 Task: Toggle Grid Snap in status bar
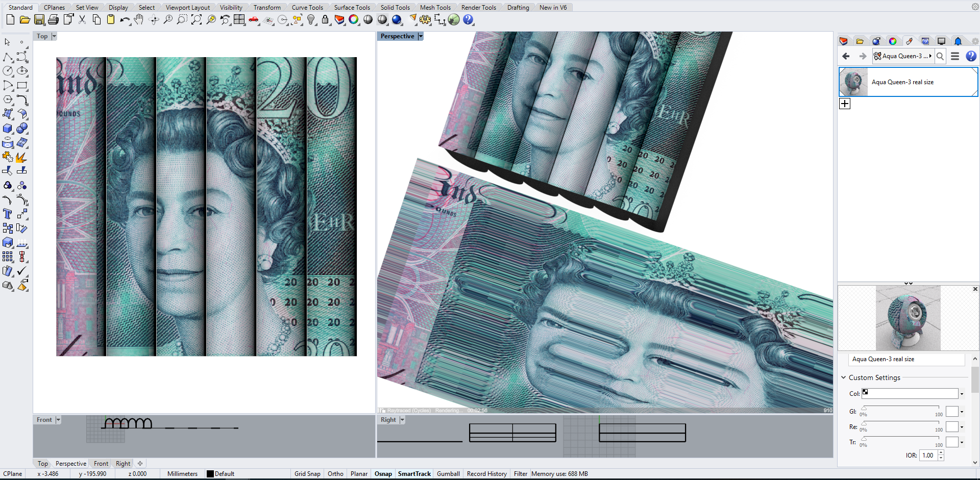coord(307,474)
